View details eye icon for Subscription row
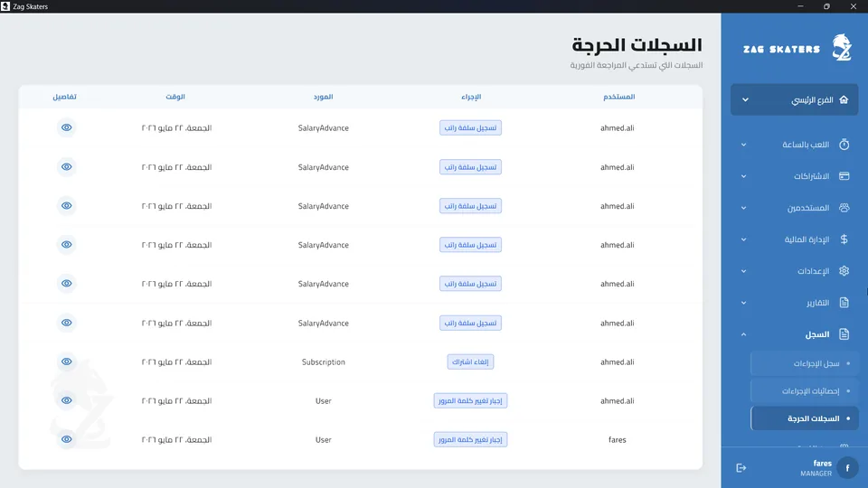The width and height of the screenshot is (868, 488). coord(66,361)
